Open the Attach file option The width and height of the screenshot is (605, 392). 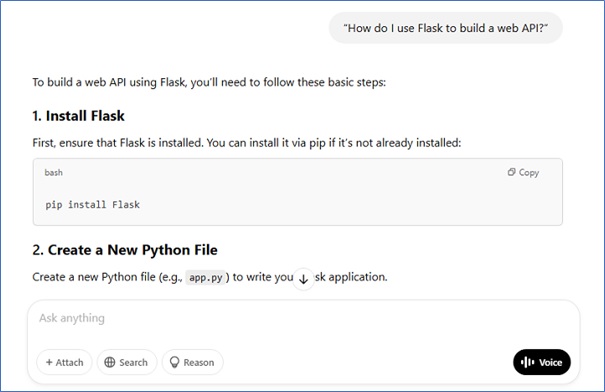(x=64, y=362)
